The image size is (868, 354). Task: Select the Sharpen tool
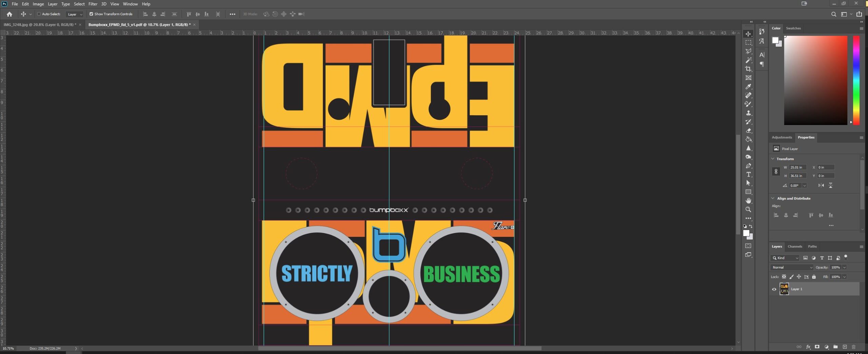(x=748, y=148)
